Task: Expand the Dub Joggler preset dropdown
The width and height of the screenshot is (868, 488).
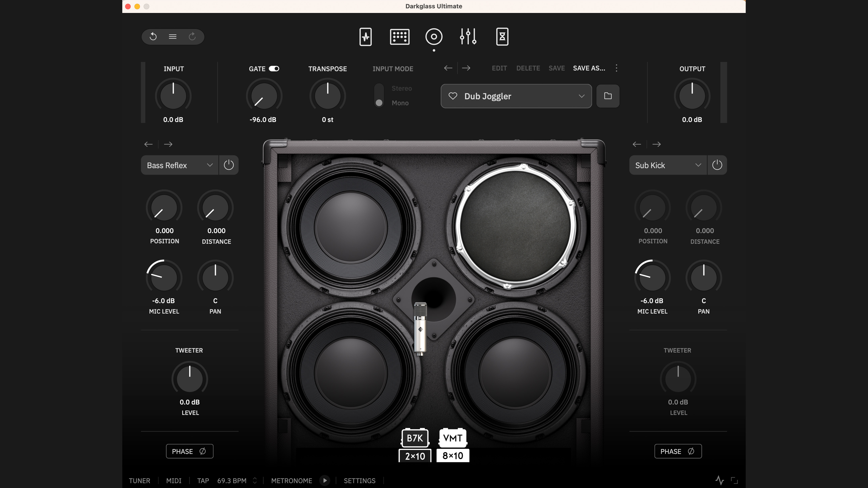Action: [581, 96]
